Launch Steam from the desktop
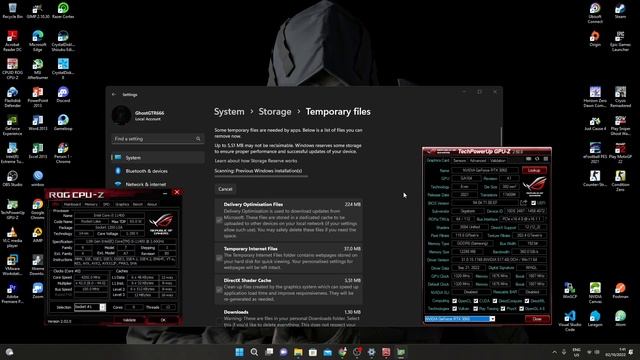Image resolution: width=640 pixels, height=360 pixels. tap(620, 11)
